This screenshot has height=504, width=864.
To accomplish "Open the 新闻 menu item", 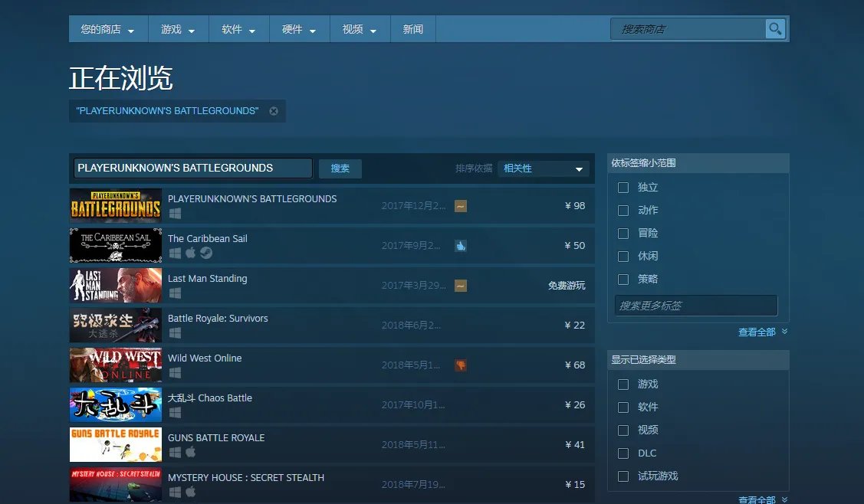I will pos(412,28).
